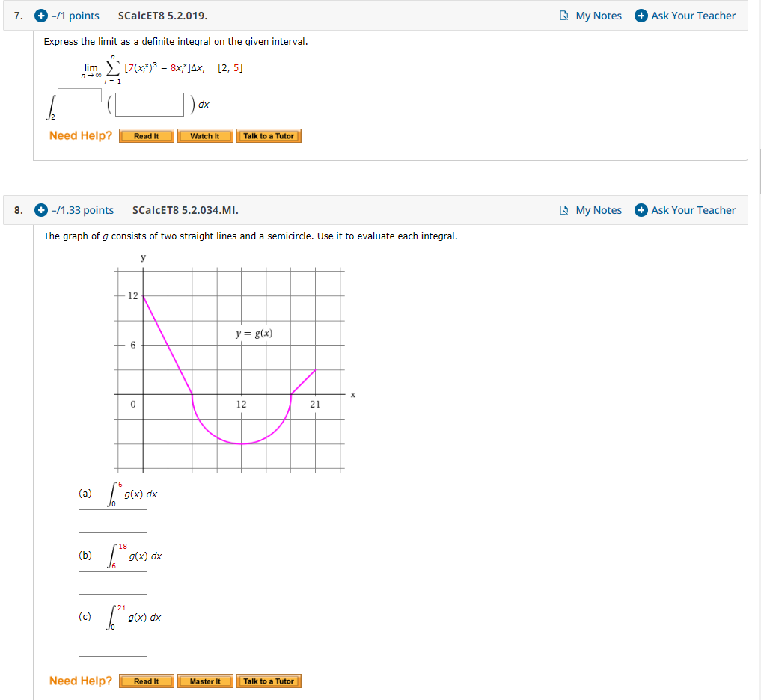This screenshot has height=700, width=761.
Task: Select the answer box for part (a)
Action: pos(112,521)
